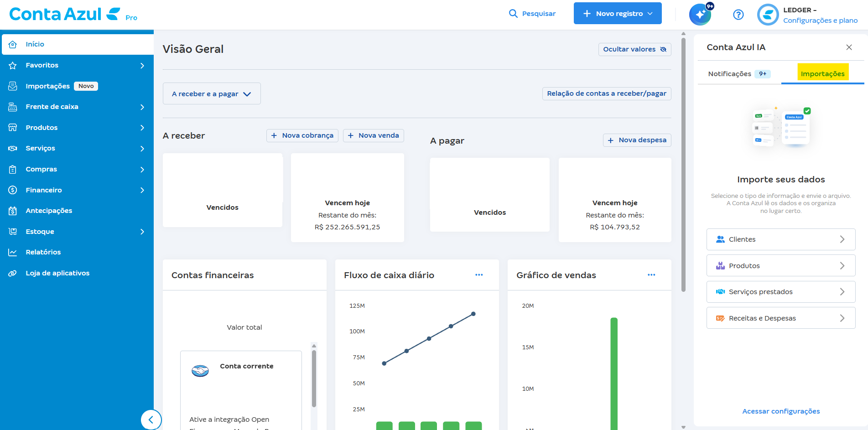Click the Financeiro dollar icon
The height and width of the screenshot is (430, 868).
pos(13,190)
